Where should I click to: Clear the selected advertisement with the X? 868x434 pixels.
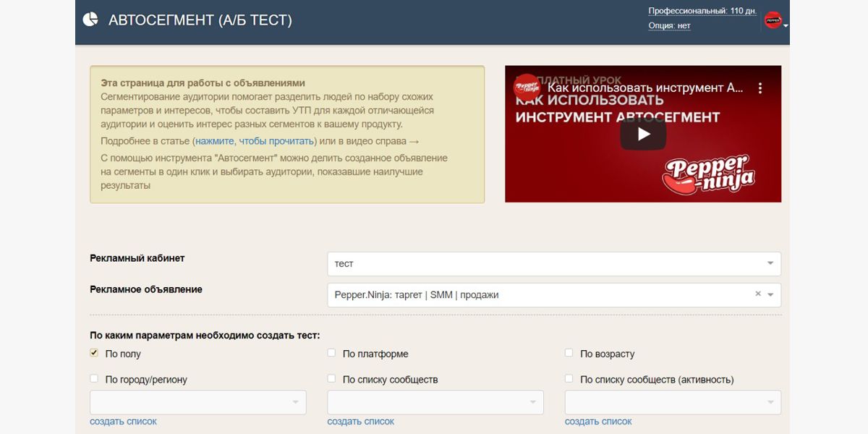(x=758, y=294)
